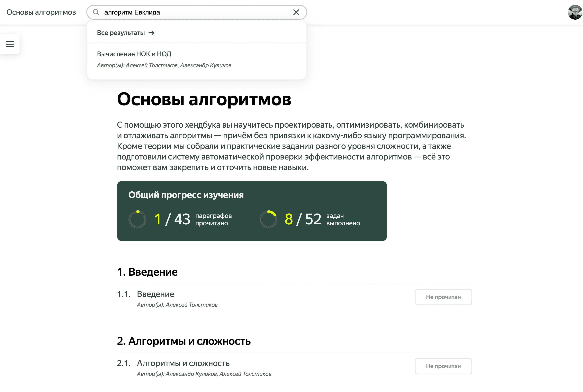Open search result 'Вычисление НОК и НОД'
583x392 pixels.
[134, 54]
